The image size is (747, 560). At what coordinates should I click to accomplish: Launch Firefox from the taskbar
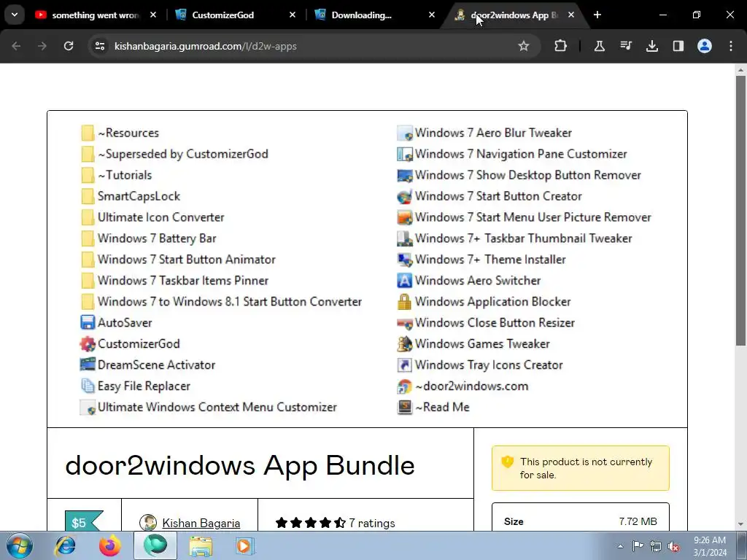pos(110,545)
